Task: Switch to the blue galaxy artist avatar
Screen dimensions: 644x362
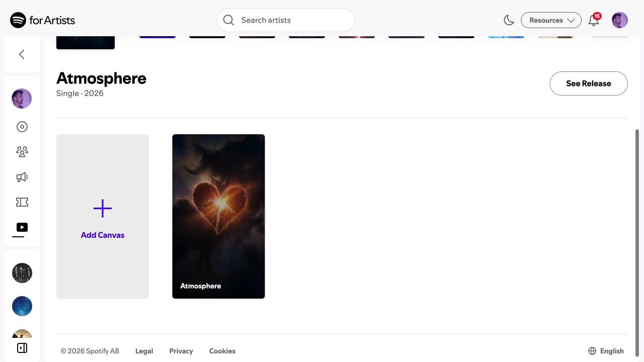Action: [22, 306]
